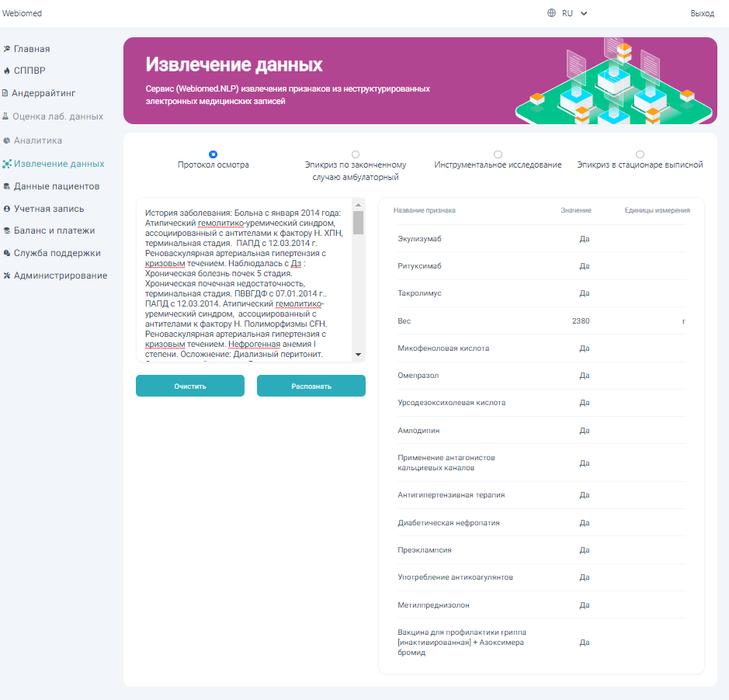The height and width of the screenshot is (700, 729).
Task: Click the Да value for Экулизумаб
Action: point(585,239)
